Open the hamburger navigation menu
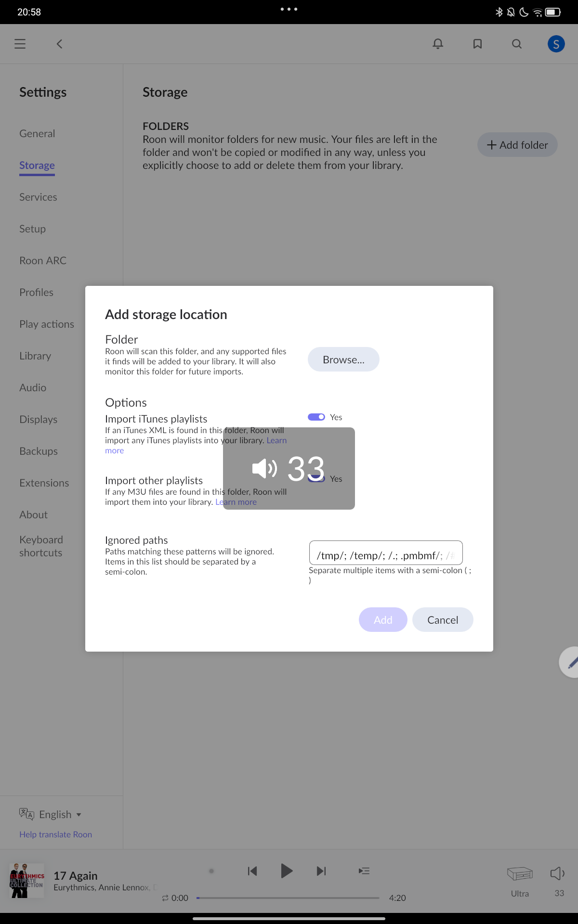 tap(20, 44)
